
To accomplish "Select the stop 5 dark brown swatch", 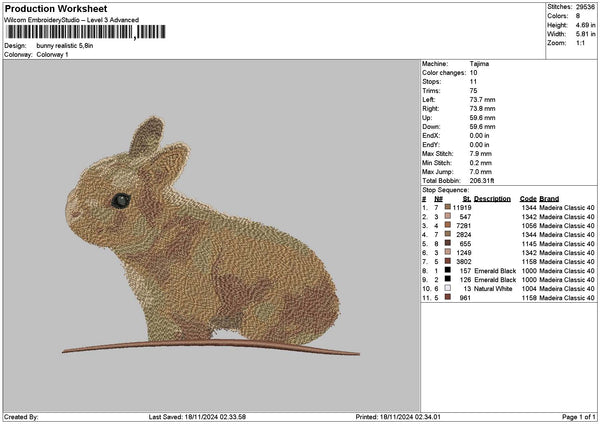I will 448,243.
